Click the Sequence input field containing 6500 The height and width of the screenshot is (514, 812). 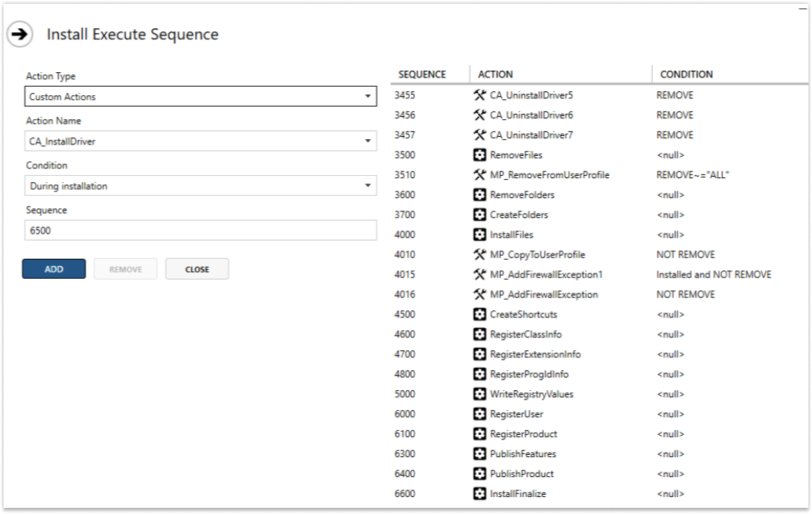pyautogui.click(x=201, y=230)
